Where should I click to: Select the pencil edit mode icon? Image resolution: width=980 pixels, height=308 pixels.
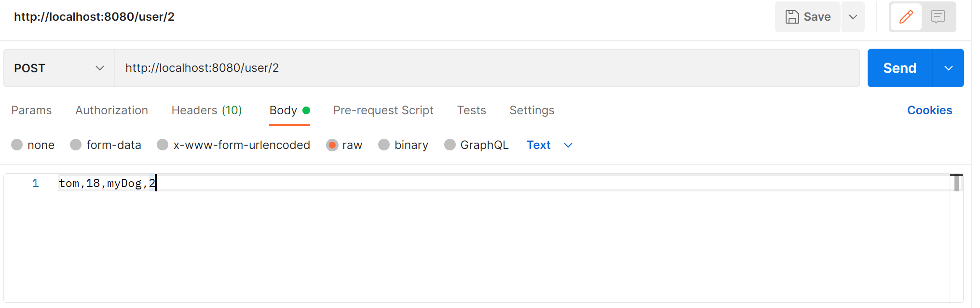906,17
